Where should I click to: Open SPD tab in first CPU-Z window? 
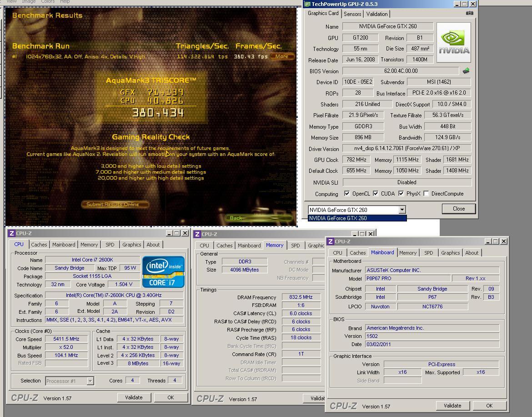coord(110,245)
